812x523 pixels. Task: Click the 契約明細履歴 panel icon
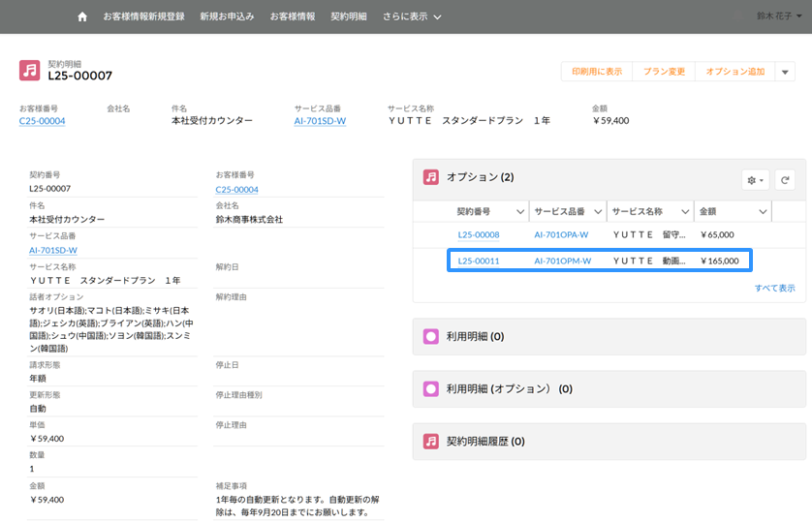click(x=431, y=441)
